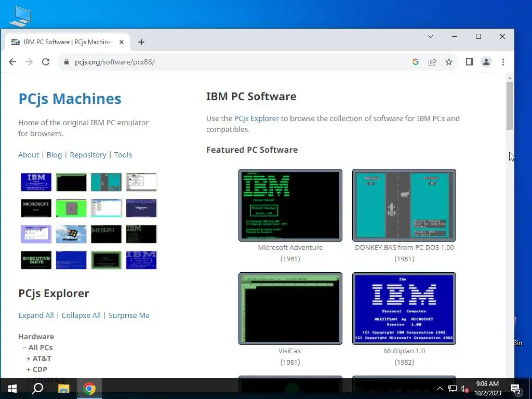The image size is (532, 399).
Task: Click the muted volume tray icon
Action: [464, 389]
